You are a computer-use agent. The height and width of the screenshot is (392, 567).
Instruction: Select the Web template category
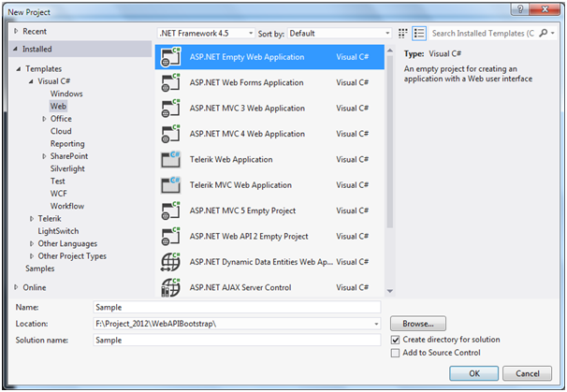click(x=58, y=107)
